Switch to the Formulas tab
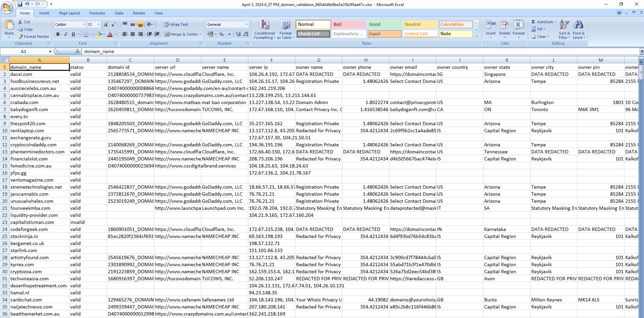 [x=97, y=13]
